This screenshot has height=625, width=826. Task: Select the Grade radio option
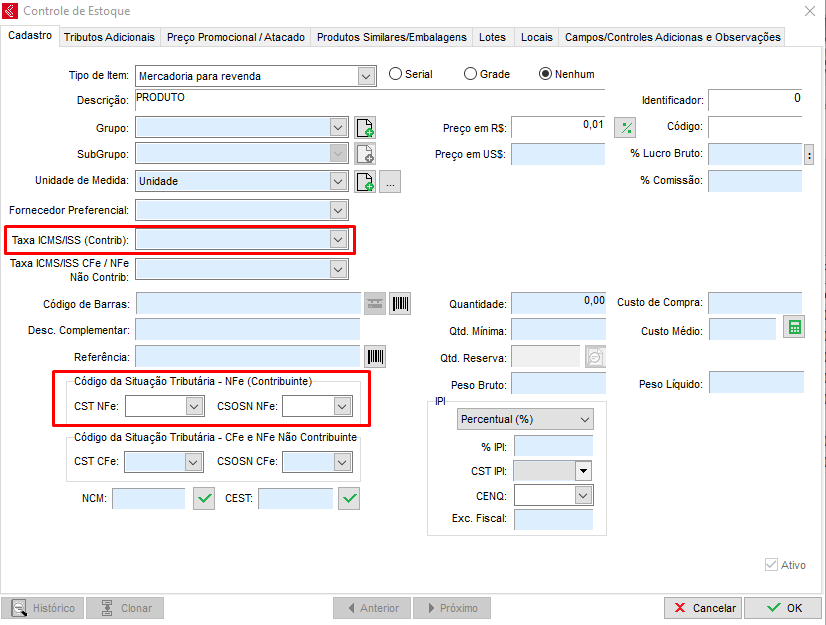point(471,74)
